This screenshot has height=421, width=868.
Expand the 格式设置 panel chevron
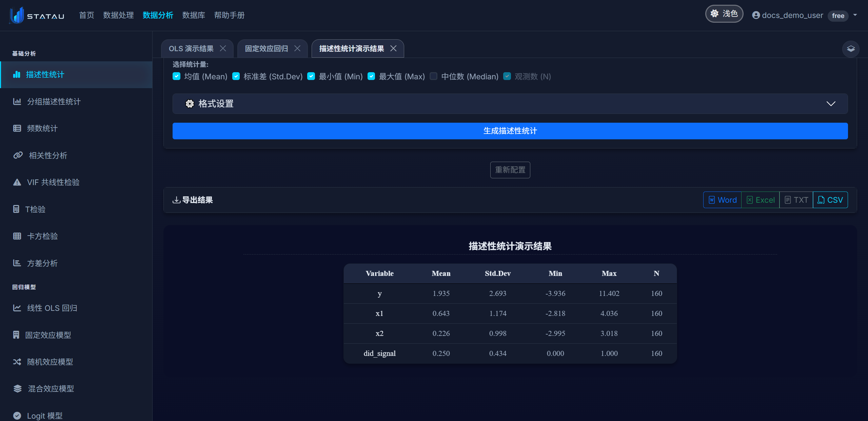click(x=831, y=104)
